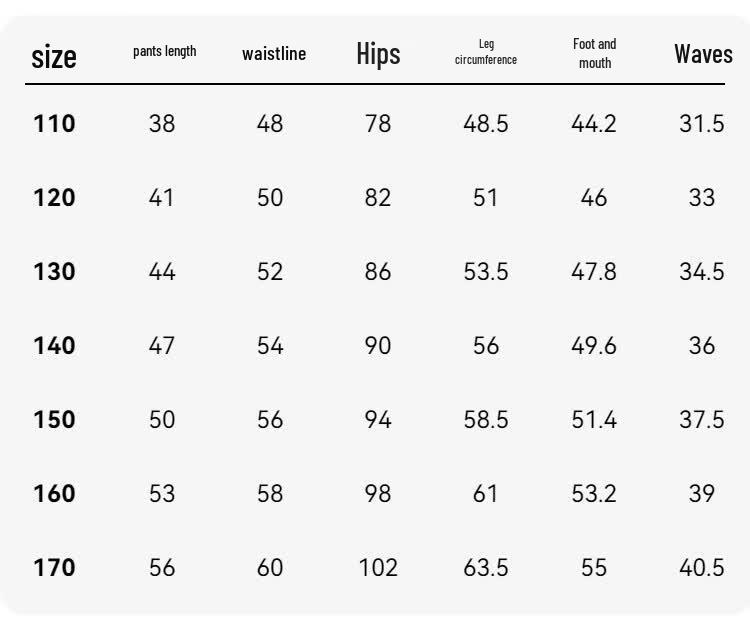Select the size 170 row label
The width and height of the screenshot is (750, 629).
coord(55,567)
